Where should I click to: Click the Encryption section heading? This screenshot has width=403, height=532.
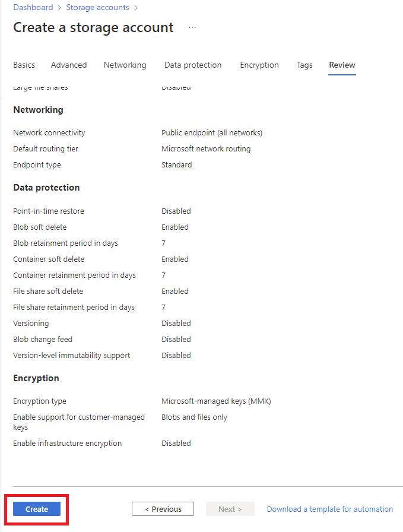pos(36,378)
